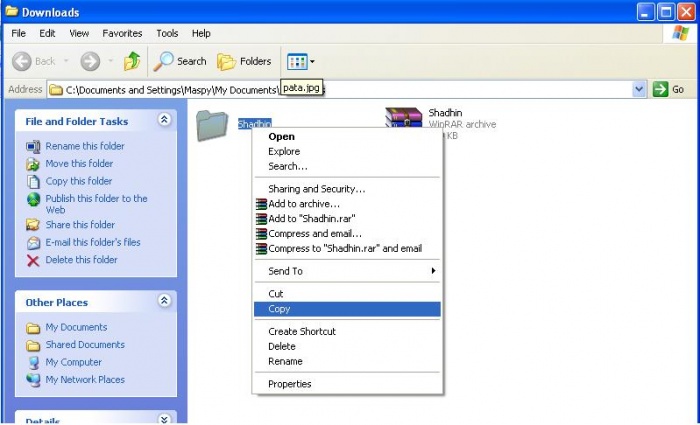
Task: Choose Compress to "Shadhin.rar" and email
Action: click(347, 248)
